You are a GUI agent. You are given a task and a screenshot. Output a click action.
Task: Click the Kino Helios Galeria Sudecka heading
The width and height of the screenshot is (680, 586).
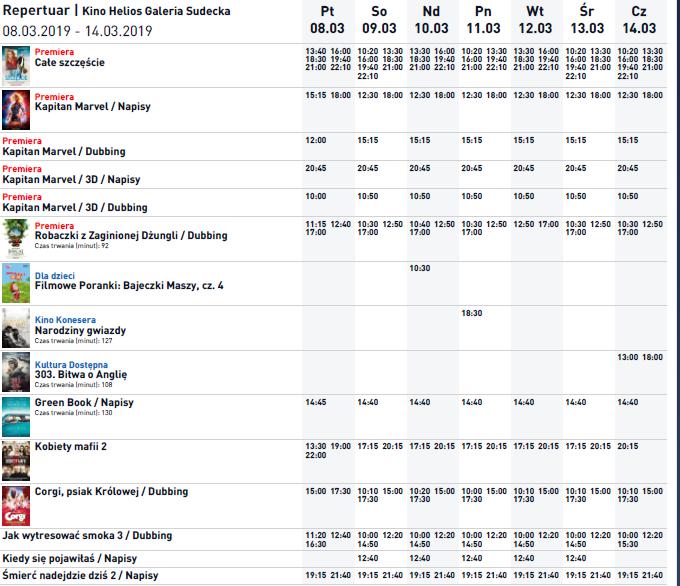156,11
